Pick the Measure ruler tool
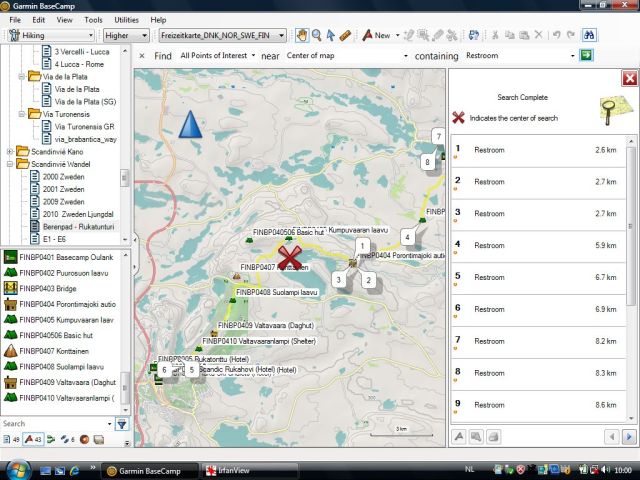The width and height of the screenshot is (640, 480). [x=345, y=35]
